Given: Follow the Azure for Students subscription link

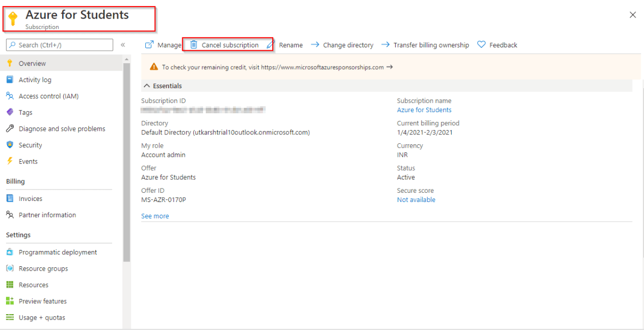Looking at the screenshot, I should (x=424, y=109).
